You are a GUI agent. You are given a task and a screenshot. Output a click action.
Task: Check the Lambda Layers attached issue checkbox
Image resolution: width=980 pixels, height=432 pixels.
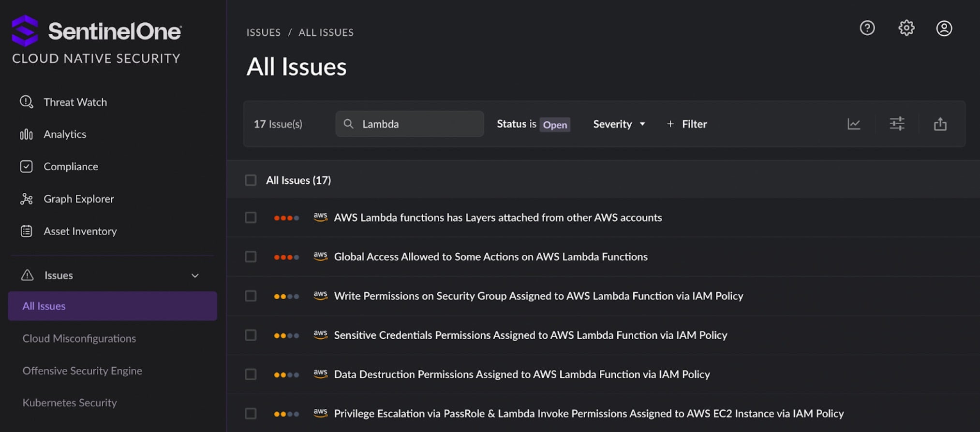251,217
